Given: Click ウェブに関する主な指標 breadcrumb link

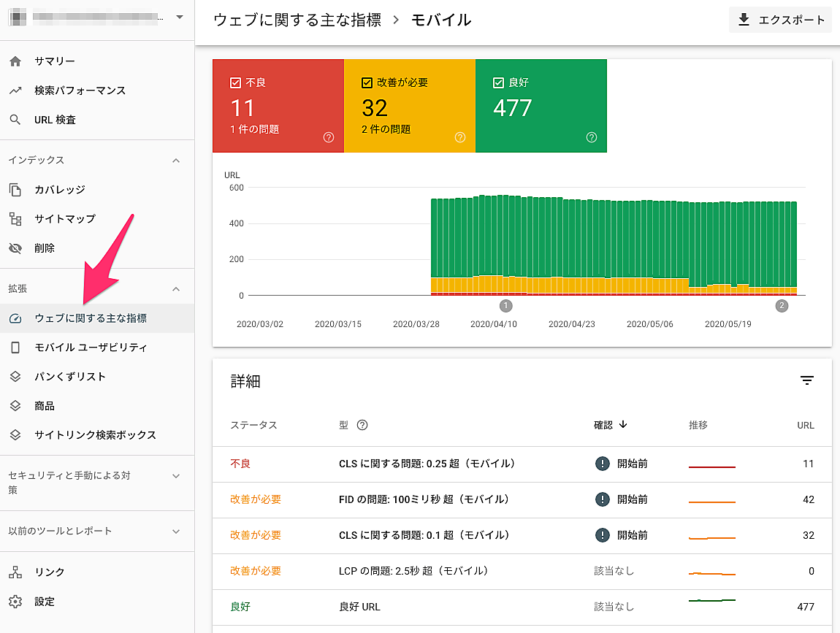Looking at the screenshot, I should pyautogui.click(x=297, y=20).
